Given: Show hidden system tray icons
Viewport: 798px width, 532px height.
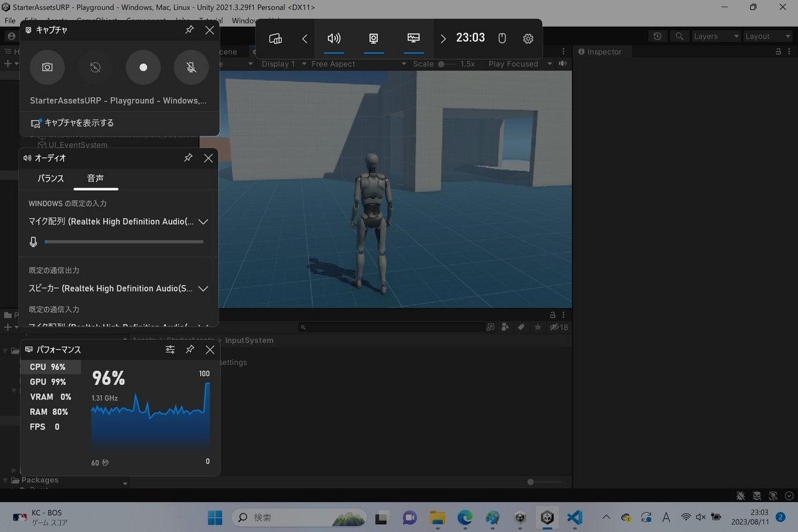Looking at the screenshot, I should coord(606,517).
